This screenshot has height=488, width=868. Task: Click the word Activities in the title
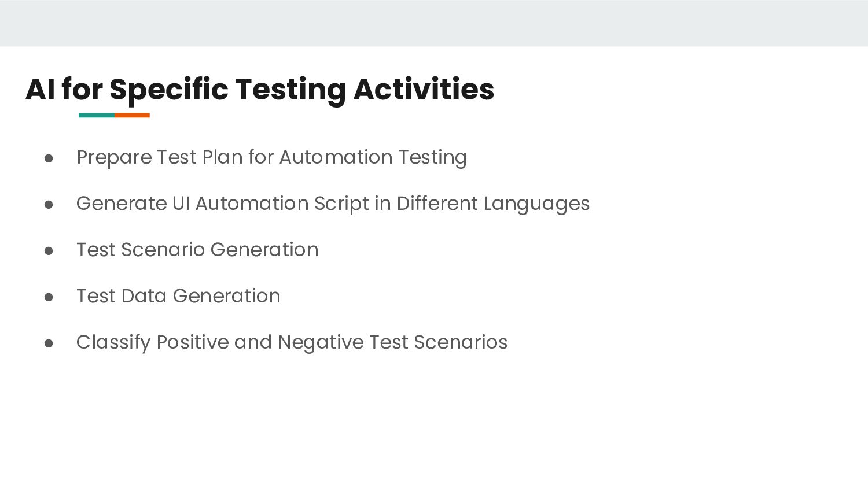click(x=424, y=89)
